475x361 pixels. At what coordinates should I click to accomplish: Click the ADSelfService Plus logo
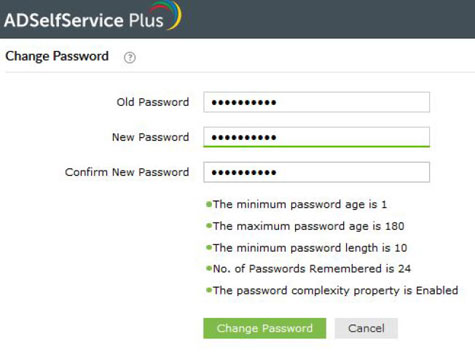click(x=93, y=17)
